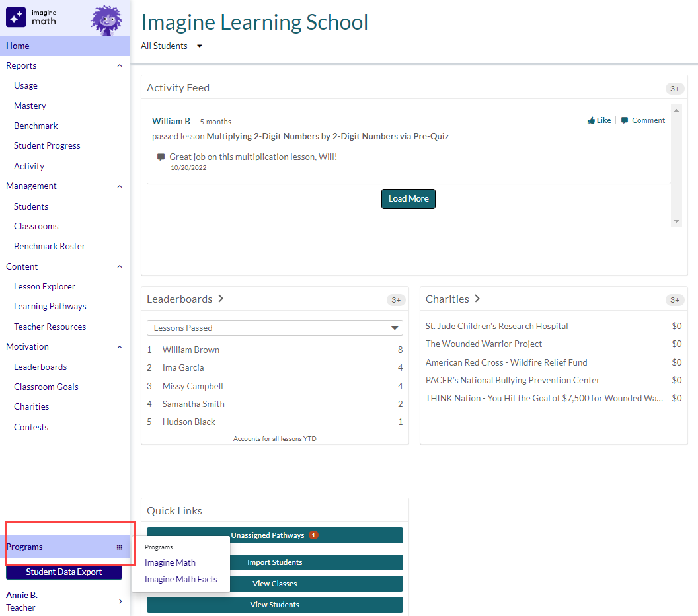Screen dimensions: 698x616
Task: Click the Programs menu item
Action: (65, 547)
